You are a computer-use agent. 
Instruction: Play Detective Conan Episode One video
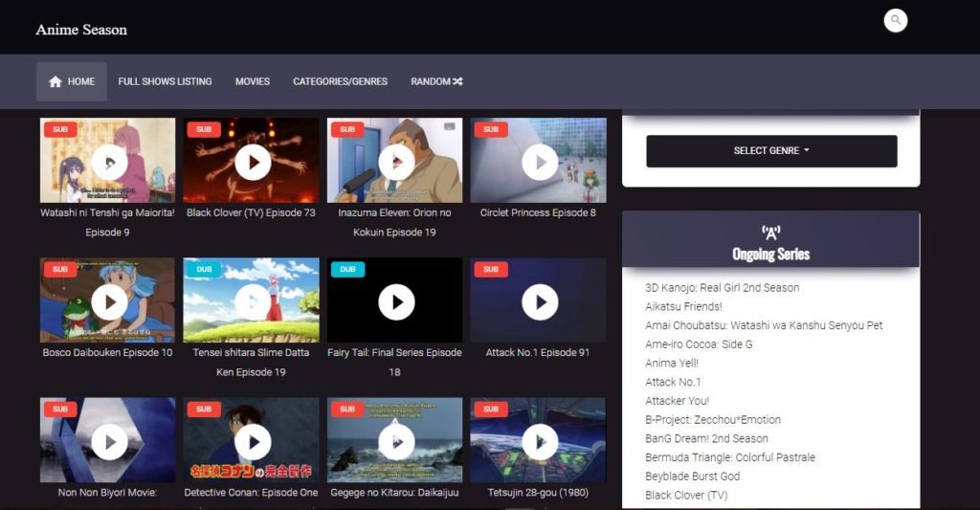253,441
